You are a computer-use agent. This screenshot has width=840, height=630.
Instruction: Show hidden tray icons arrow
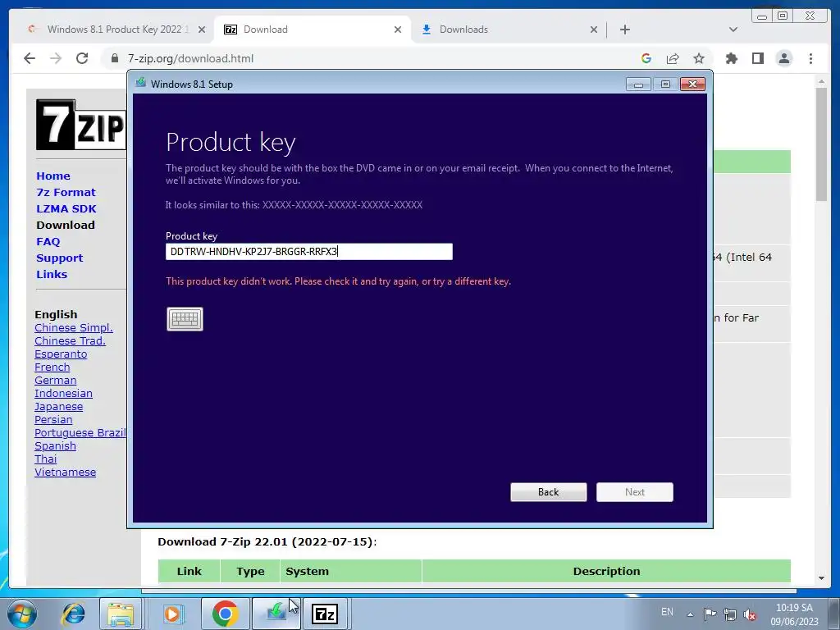(x=691, y=614)
